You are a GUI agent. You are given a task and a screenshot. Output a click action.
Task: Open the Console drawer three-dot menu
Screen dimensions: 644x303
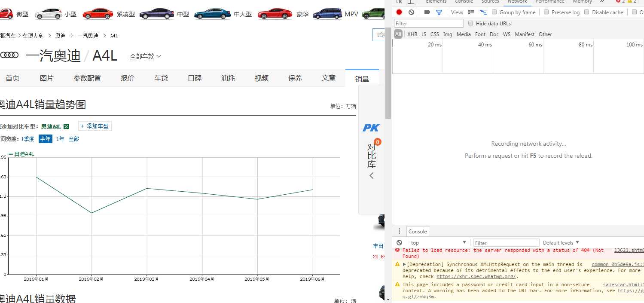[x=399, y=231]
